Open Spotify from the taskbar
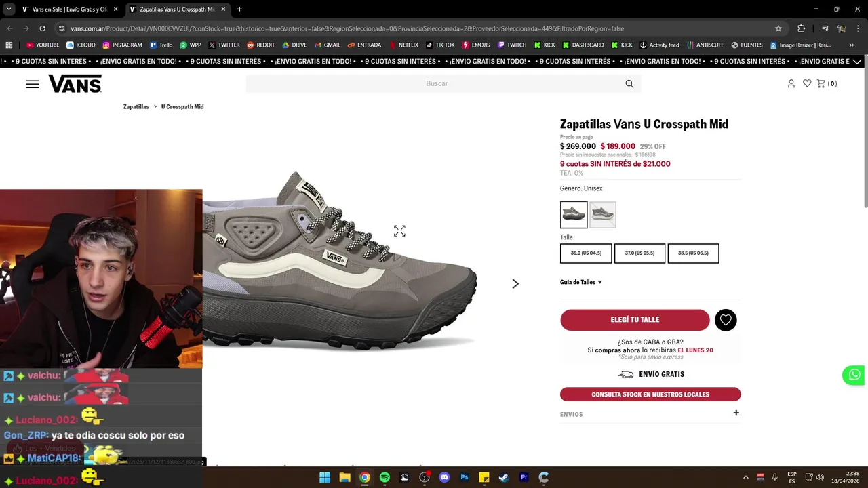The image size is (868, 488). point(384,477)
